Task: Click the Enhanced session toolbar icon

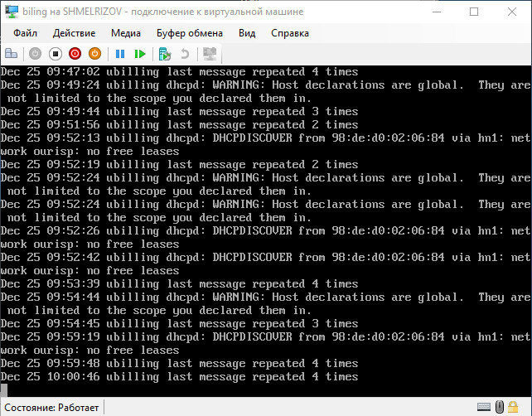Action: tap(210, 54)
